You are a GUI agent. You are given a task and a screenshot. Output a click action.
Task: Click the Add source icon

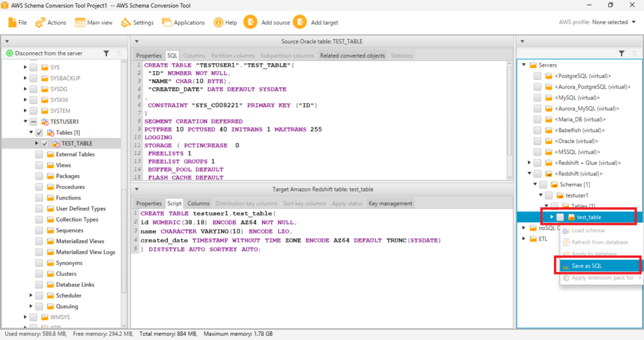(x=250, y=22)
